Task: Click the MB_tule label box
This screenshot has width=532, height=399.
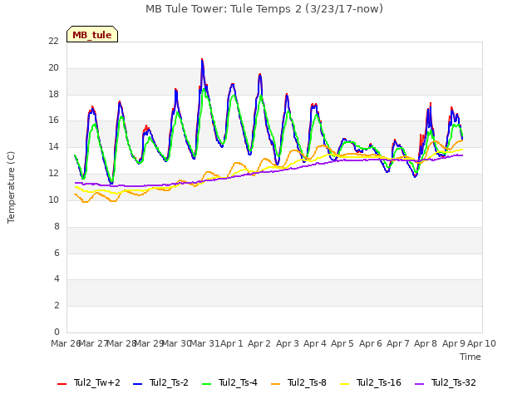Action: click(x=92, y=34)
